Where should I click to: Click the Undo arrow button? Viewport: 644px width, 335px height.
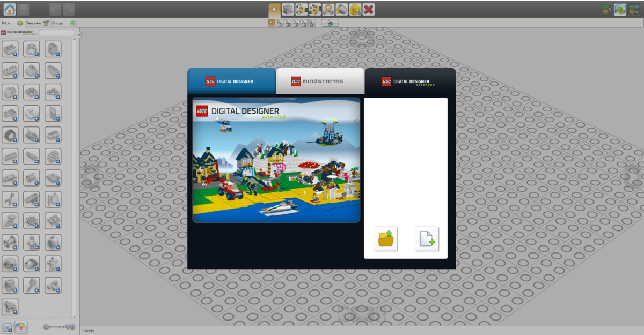click(x=55, y=9)
